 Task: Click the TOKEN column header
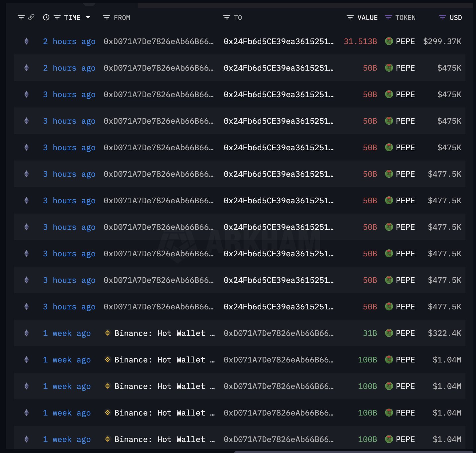coord(405,18)
